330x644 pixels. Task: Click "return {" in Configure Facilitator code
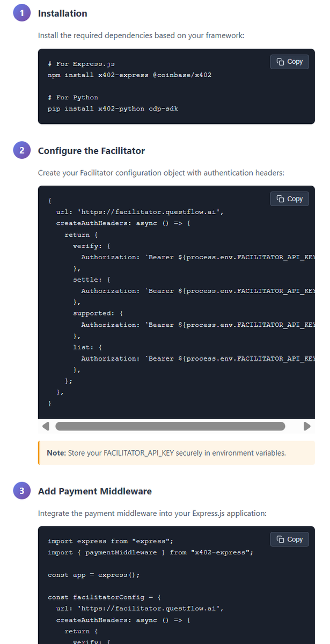tap(81, 235)
